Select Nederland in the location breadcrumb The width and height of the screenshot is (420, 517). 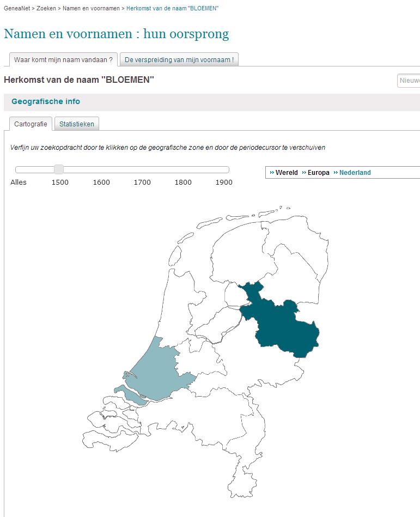tap(355, 173)
